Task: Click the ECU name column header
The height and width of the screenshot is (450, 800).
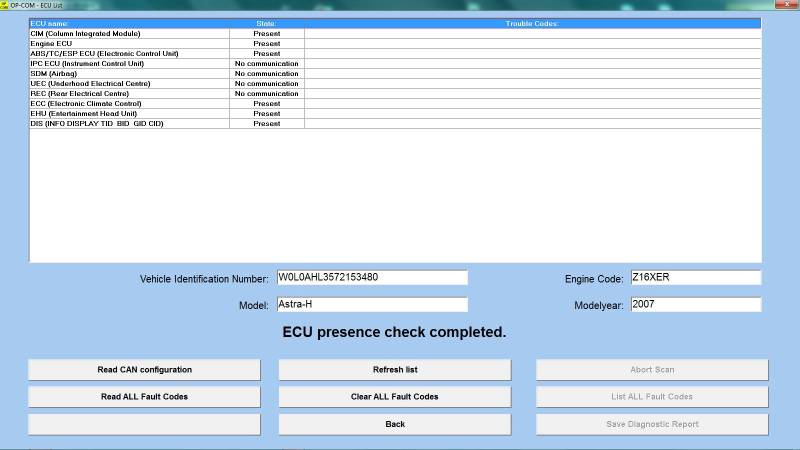Action: click(x=128, y=23)
